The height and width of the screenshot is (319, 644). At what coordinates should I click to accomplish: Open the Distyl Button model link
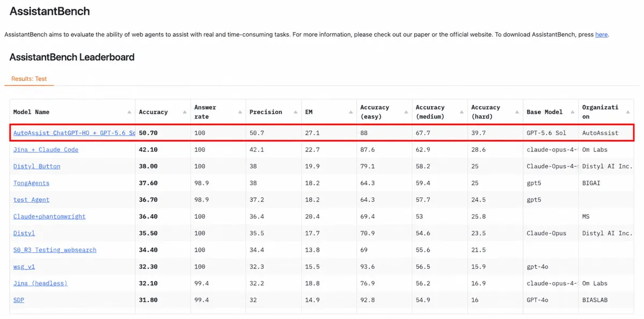(x=37, y=166)
